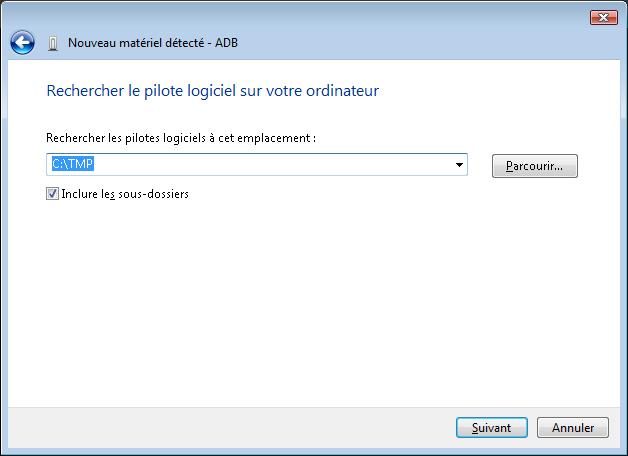Close the Nouveau matériel détecté window
This screenshot has height=456, width=628.
tap(603, 17)
